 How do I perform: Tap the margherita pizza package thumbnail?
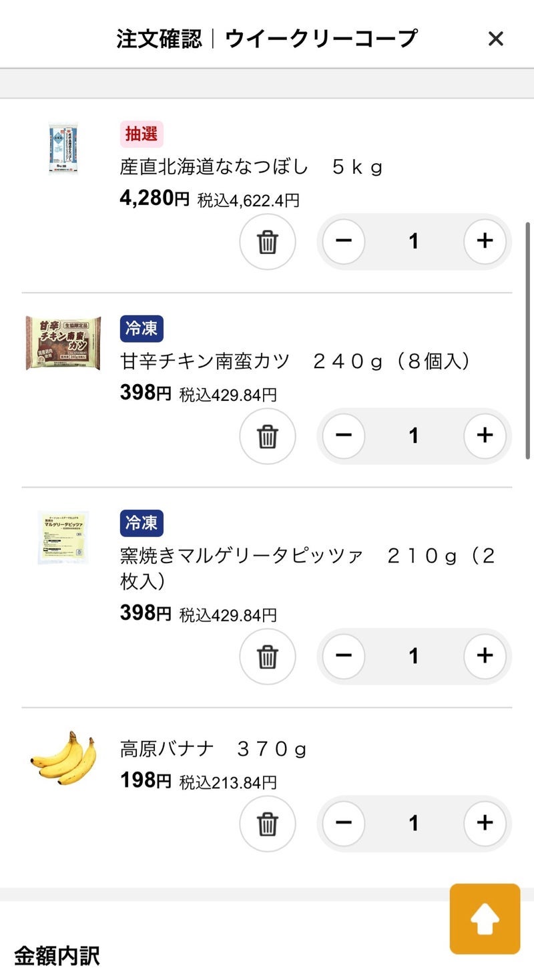63,538
